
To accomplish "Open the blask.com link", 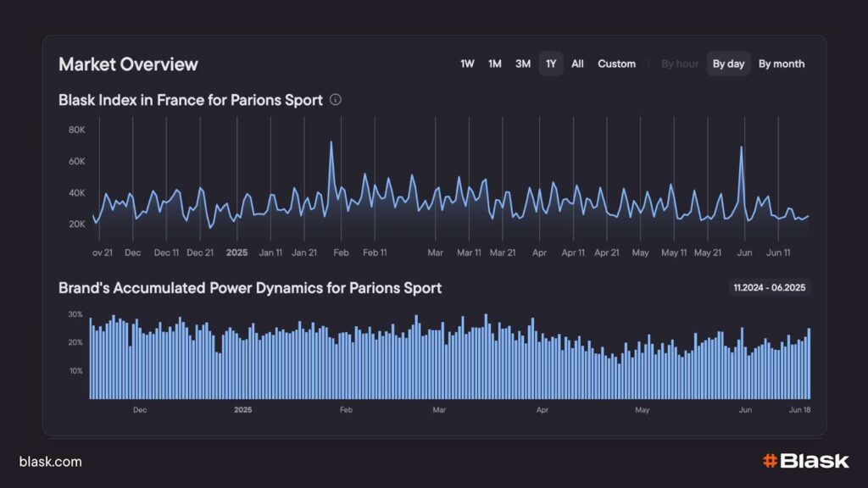I will 51,462.
